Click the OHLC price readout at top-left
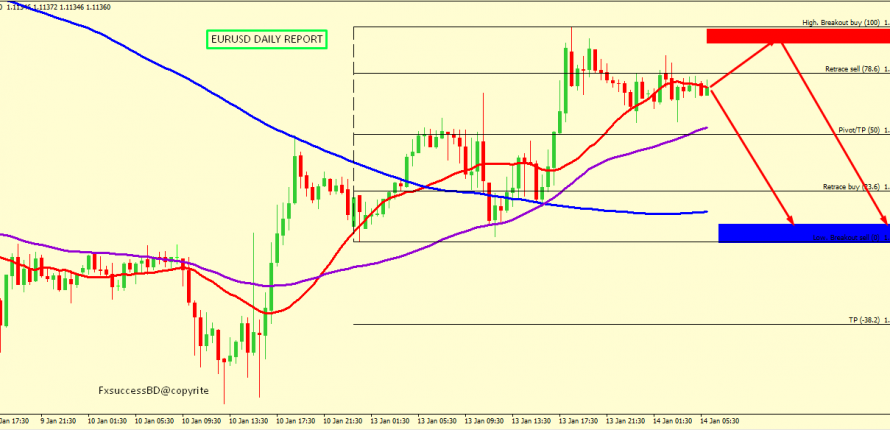Viewport: 890px width, 430px height. [58, 6]
